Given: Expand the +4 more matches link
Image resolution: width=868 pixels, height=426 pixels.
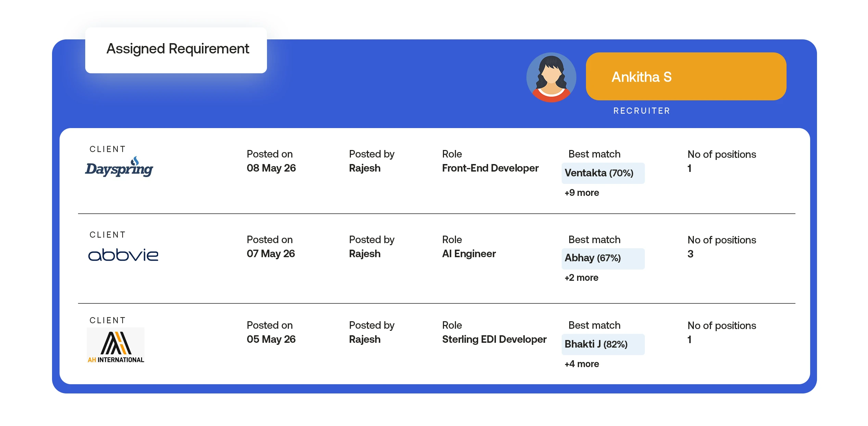Looking at the screenshot, I should point(582,364).
